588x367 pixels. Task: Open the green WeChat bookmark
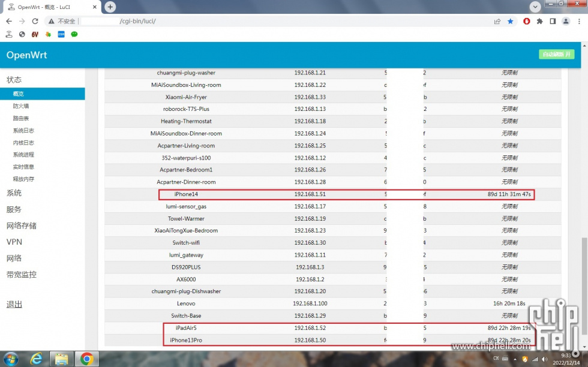tap(74, 35)
